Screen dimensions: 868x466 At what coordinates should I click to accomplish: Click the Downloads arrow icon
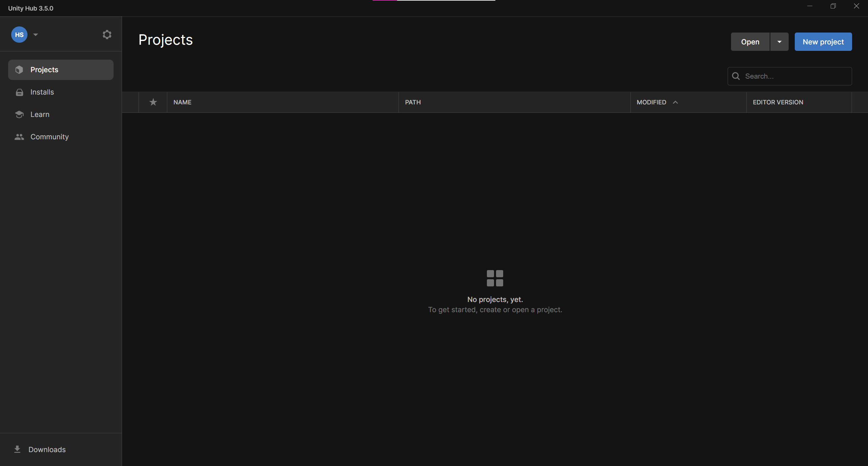17,449
